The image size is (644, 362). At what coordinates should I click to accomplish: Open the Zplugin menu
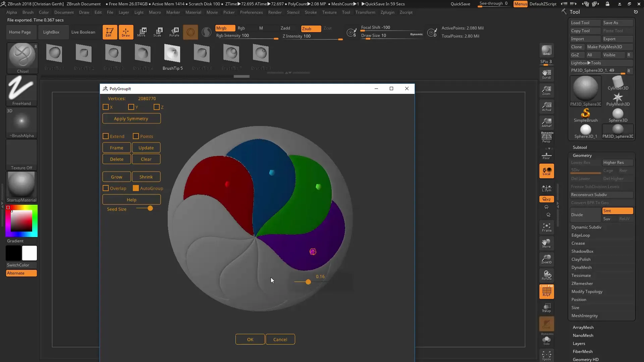(x=387, y=12)
